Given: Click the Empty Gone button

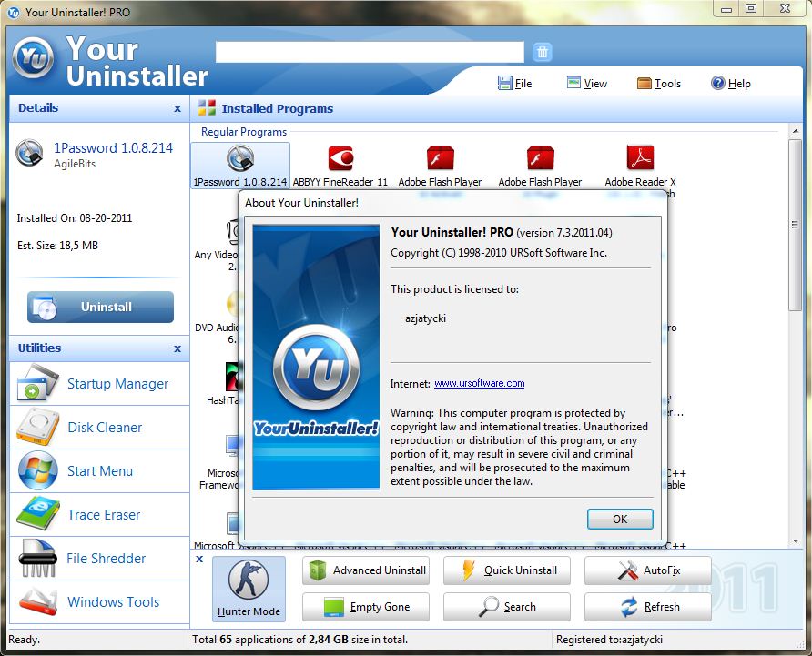Looking at the screenshot, I should click(366, 607).
